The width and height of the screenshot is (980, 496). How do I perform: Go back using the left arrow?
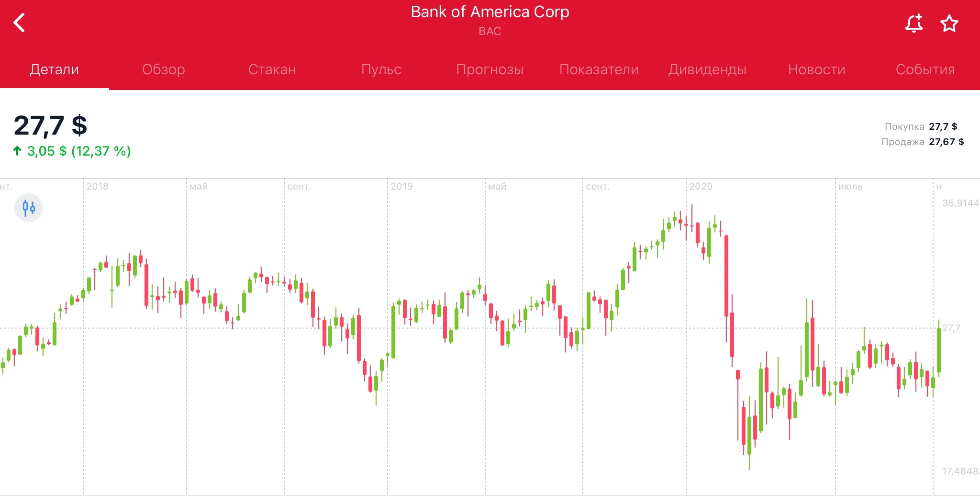[x=19, y=23]
